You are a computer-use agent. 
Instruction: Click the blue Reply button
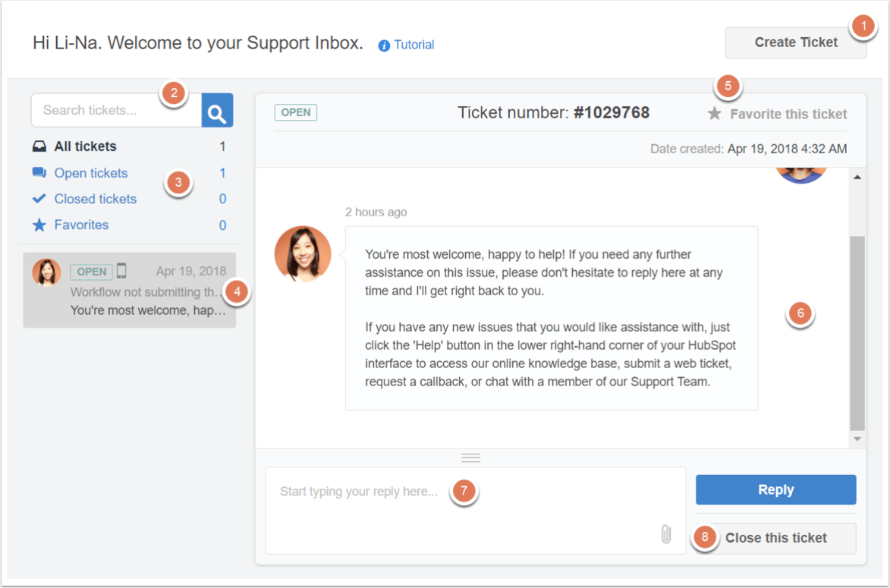click(775, 490)
